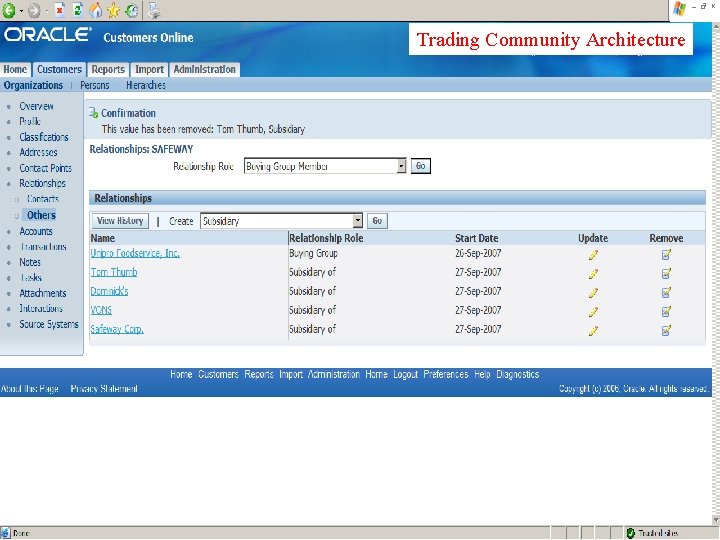Click Go next to Create dropdown
Screen dimensions: 720x540
377,221
